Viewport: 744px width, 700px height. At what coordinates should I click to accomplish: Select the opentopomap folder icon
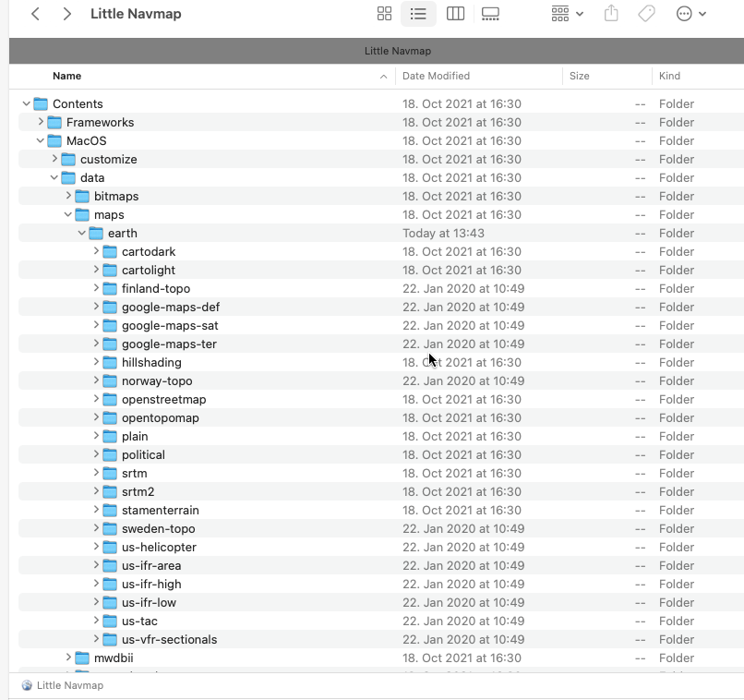tap(110, 418)
